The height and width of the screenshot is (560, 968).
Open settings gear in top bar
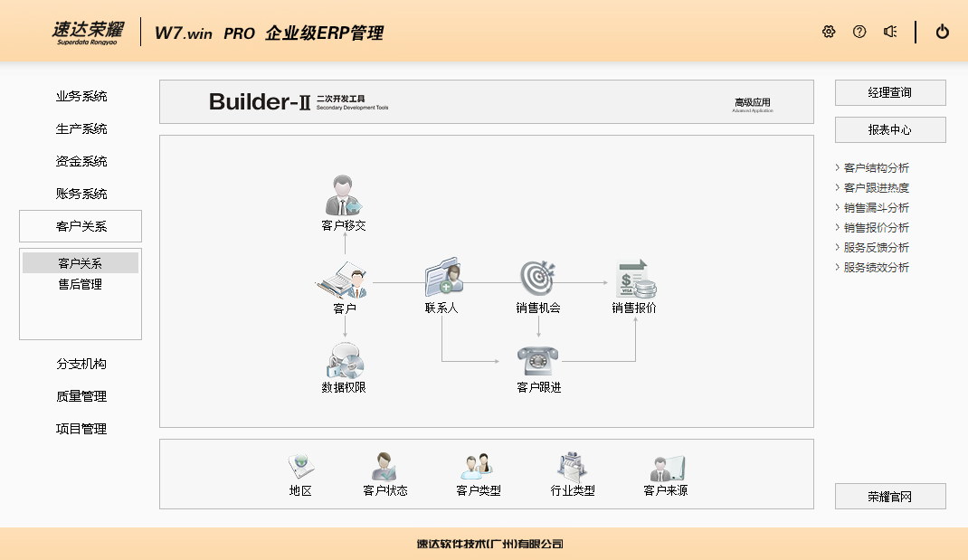coord(829,32)
